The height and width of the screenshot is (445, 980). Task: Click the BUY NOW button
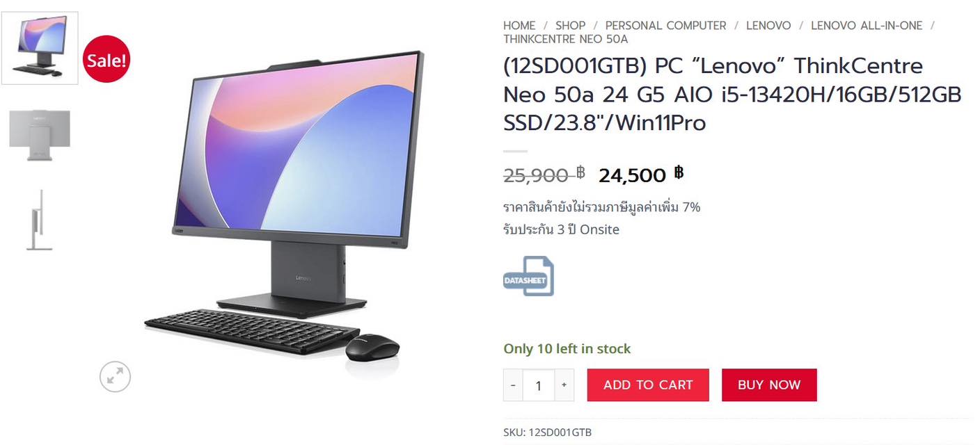[x=769, y=385]
